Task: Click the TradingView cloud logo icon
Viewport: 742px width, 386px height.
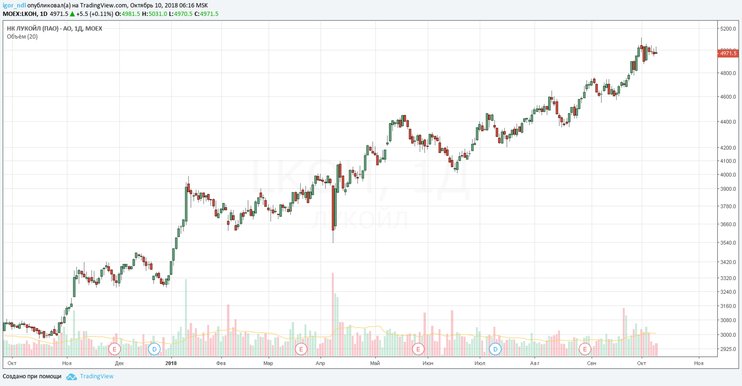Action: 71,377
